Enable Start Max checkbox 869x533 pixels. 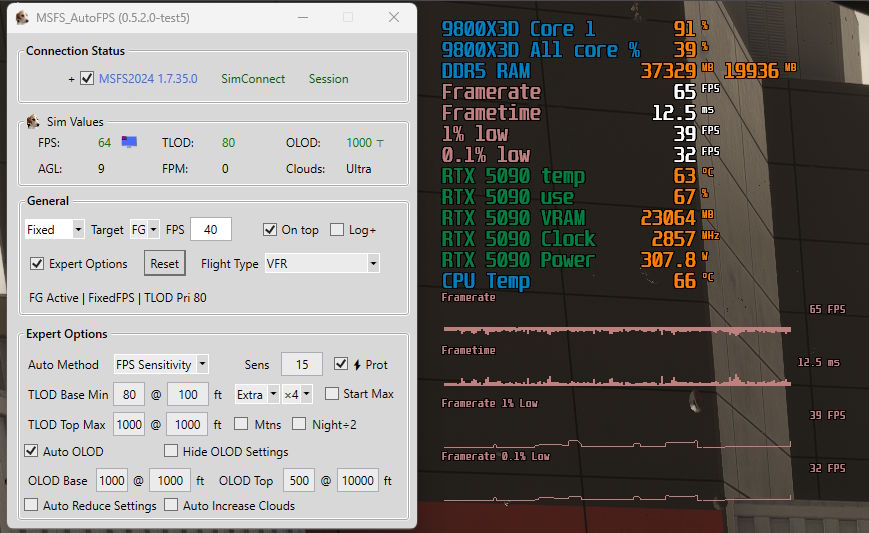click(332, 393)
